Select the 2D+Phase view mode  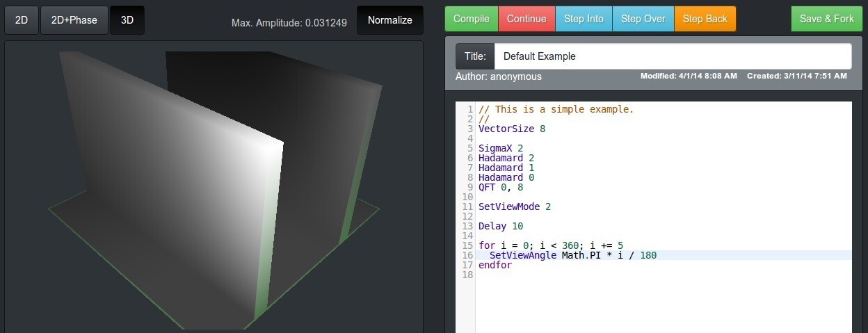pos(74,20)
